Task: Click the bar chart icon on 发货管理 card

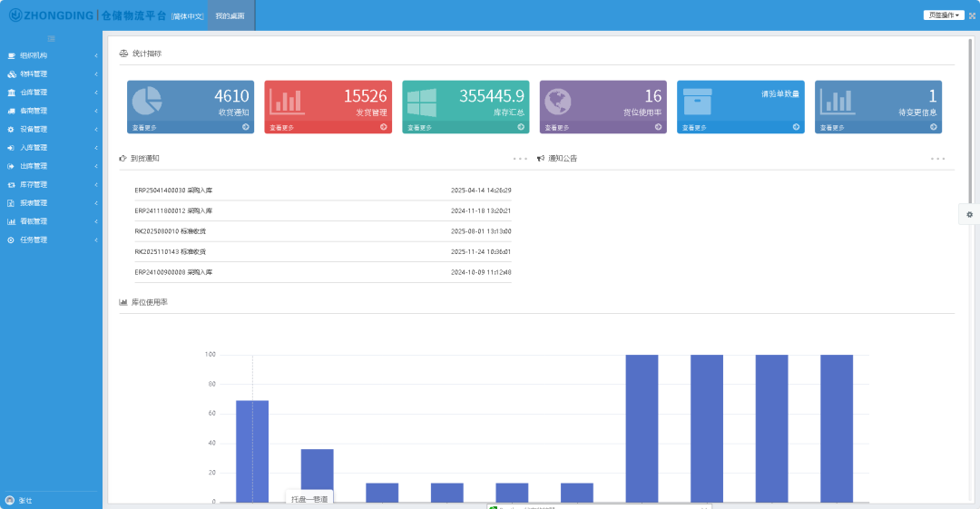Action: click(x=286, y=101)
